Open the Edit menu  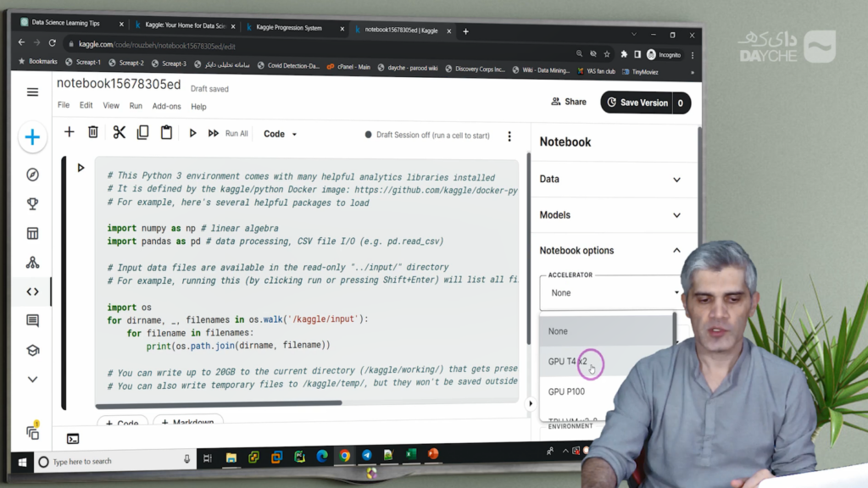coord(86,105)
